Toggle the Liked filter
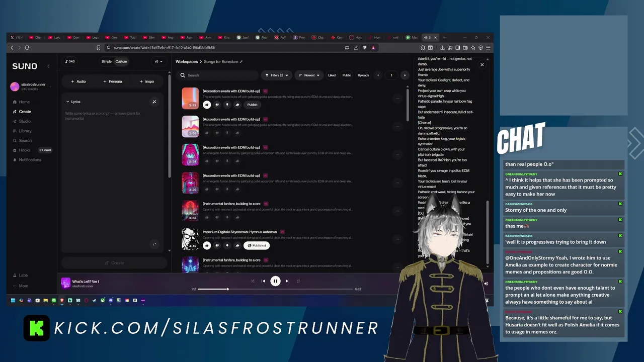 (332, 75)
